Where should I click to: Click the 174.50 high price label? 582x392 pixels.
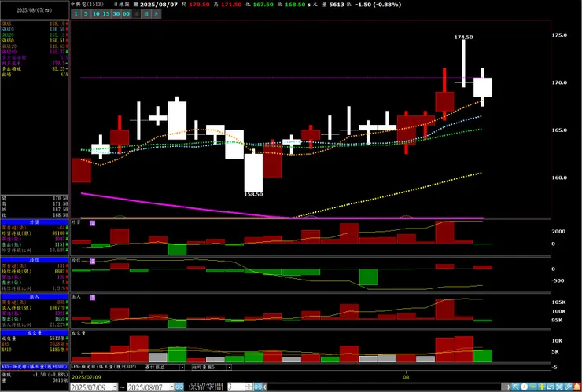tap(463, 37)
